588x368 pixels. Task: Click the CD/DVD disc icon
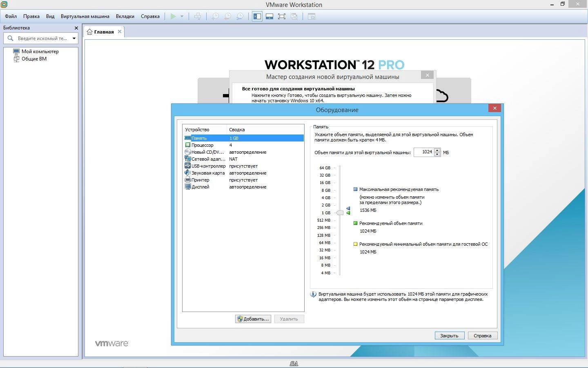point(188,152)
